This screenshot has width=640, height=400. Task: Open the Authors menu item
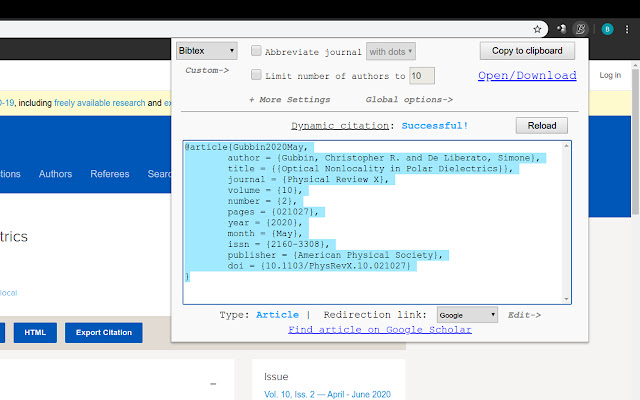click(x=55, y=174)
